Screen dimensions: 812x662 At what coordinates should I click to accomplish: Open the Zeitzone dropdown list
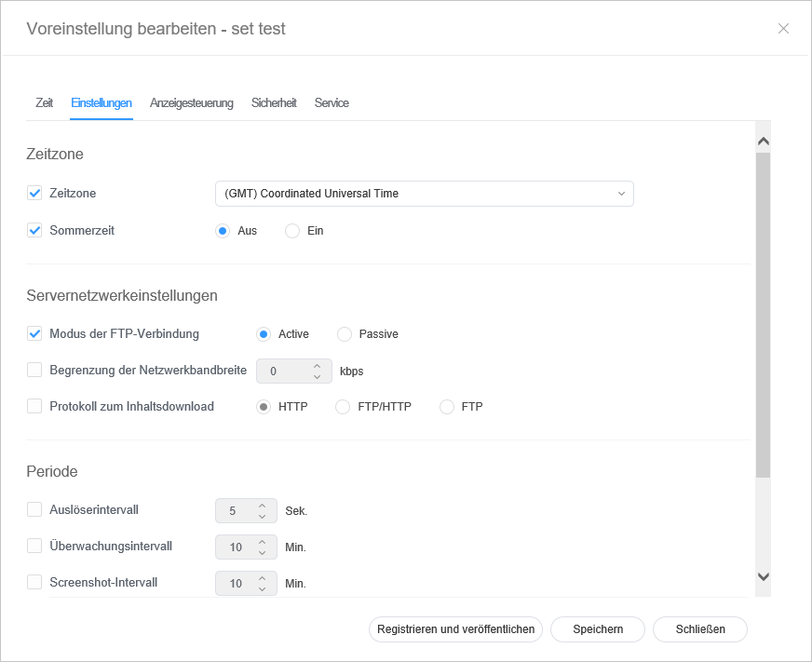(x=424, y=194)
